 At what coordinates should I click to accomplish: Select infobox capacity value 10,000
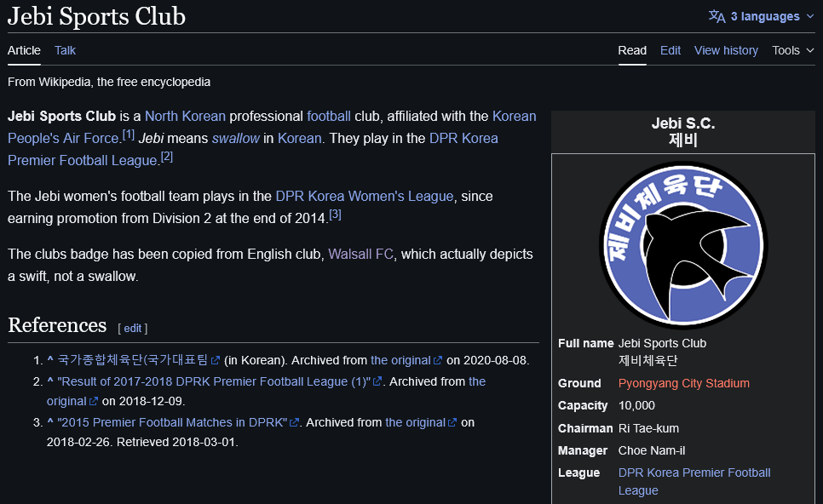tap(636, 405)
